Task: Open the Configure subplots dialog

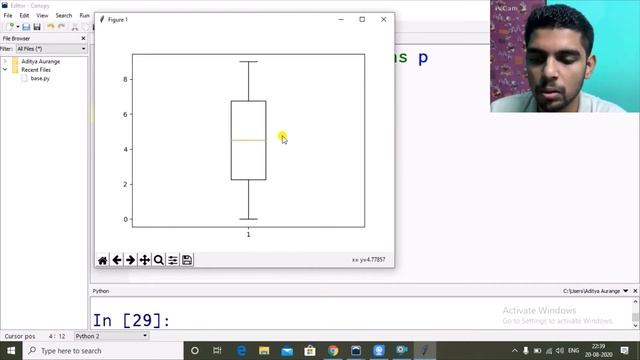Action: tap(173, 260)
